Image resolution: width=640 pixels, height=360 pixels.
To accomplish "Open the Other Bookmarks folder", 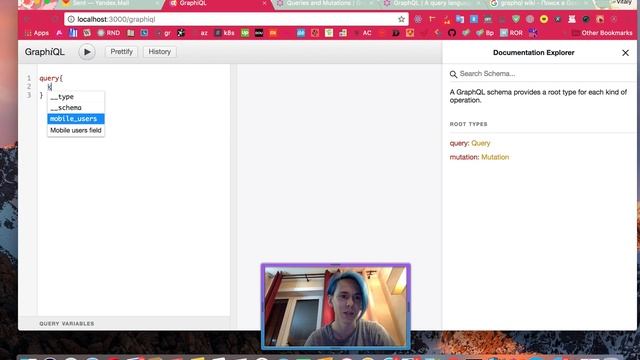I will click(602, 33).
